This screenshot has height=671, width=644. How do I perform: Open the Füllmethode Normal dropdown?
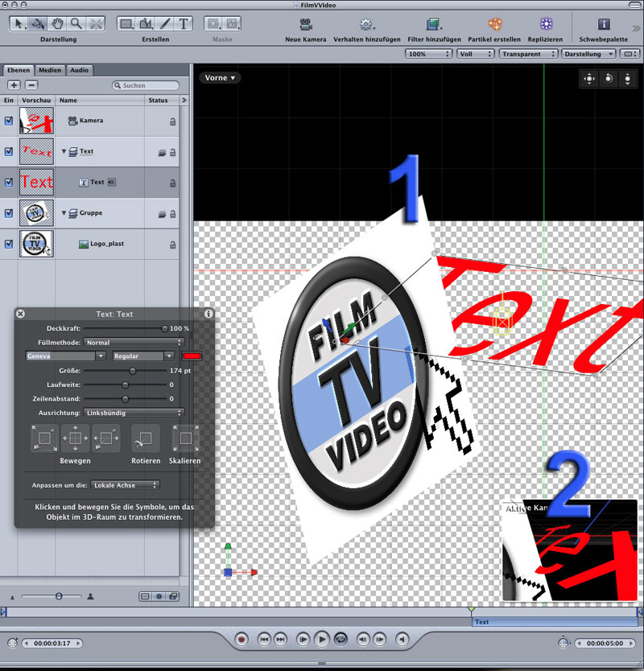tap(134, 342)
